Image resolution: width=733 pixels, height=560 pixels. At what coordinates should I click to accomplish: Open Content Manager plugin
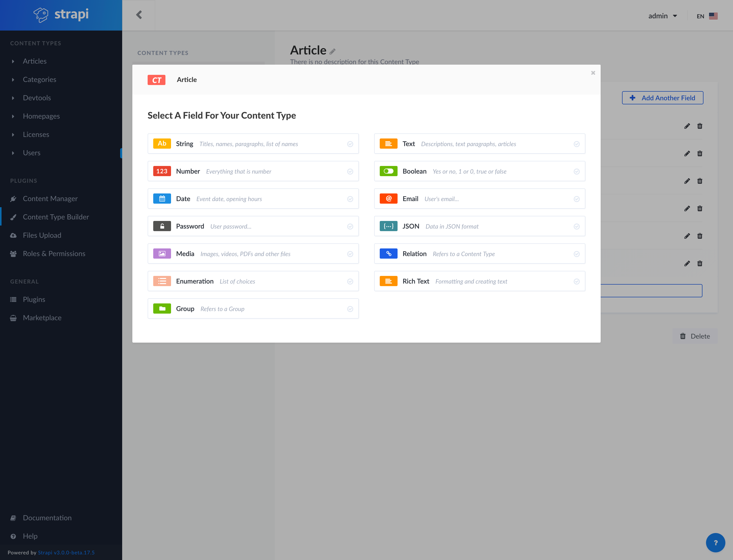(x=50, y=199)
